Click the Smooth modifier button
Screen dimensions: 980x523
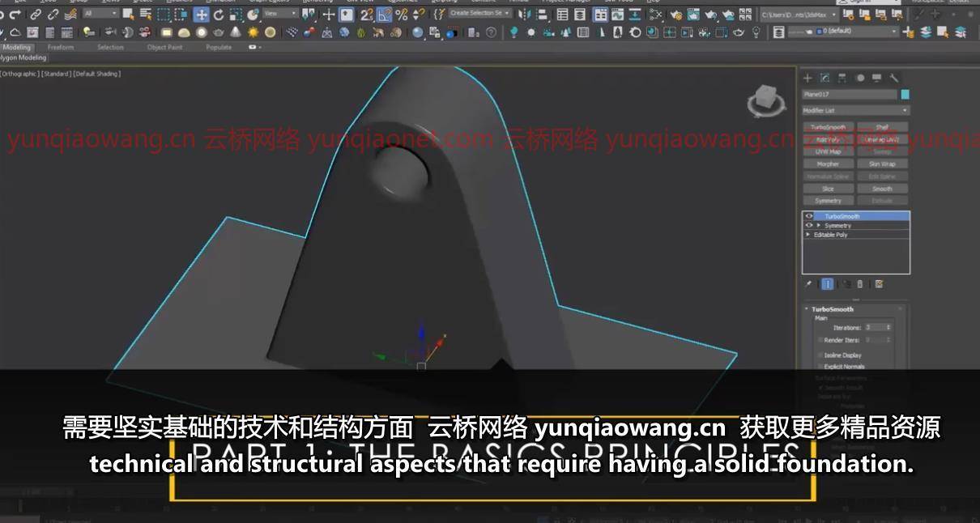[882, 189]
